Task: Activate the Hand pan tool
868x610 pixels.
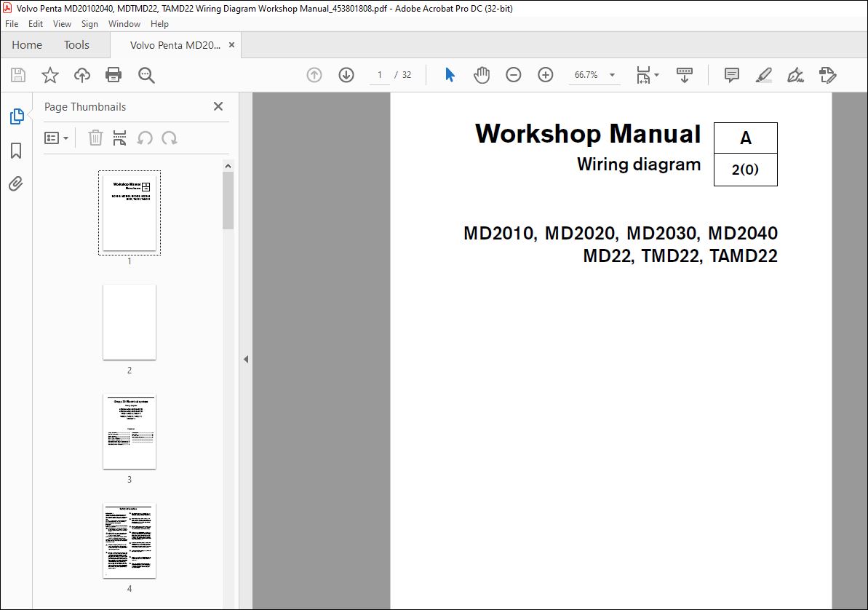Action: [x=482, y=75]
